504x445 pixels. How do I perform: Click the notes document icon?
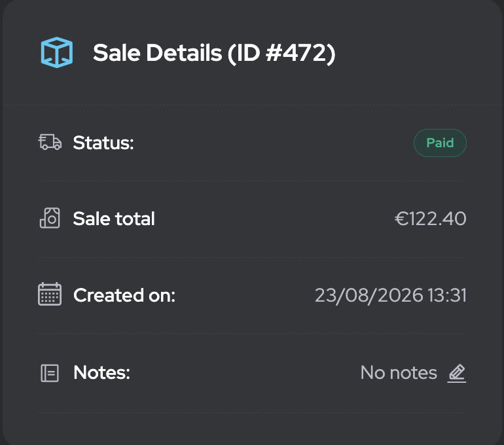[50, 373]
